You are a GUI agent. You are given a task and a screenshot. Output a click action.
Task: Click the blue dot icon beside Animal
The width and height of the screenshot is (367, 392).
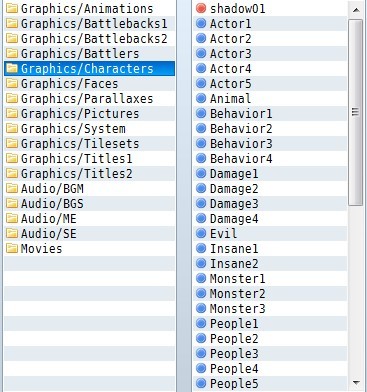click(201, 98)
